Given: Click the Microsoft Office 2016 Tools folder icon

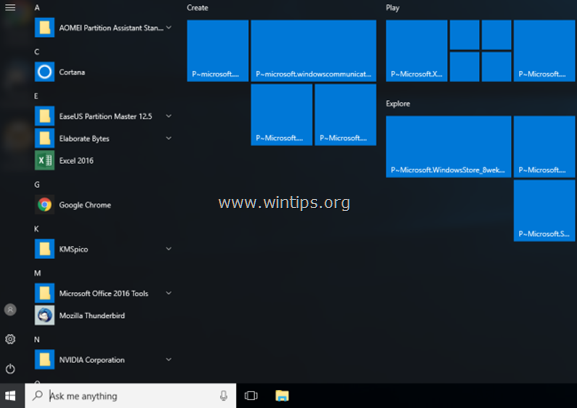Looking at the screenshot, I should click(45, 293).
